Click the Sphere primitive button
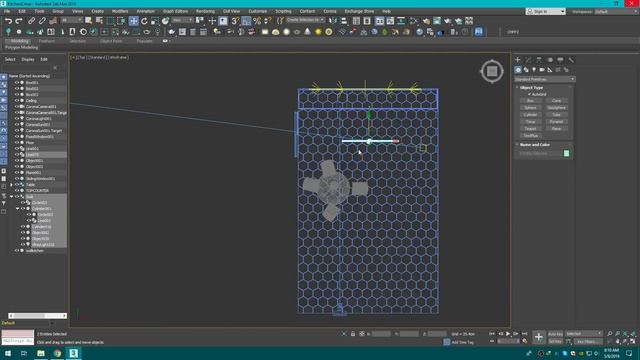Viewport: 640px width, 360px height. (530, 108)
